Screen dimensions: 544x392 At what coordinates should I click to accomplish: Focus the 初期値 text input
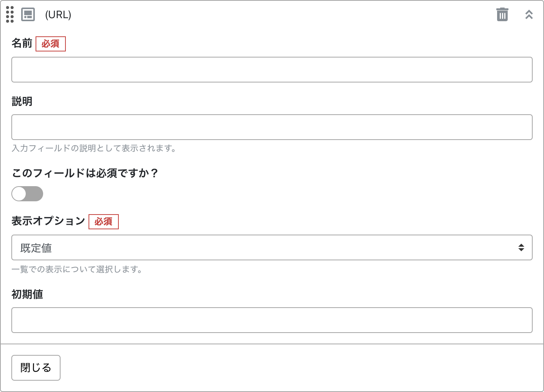point(272,320)
